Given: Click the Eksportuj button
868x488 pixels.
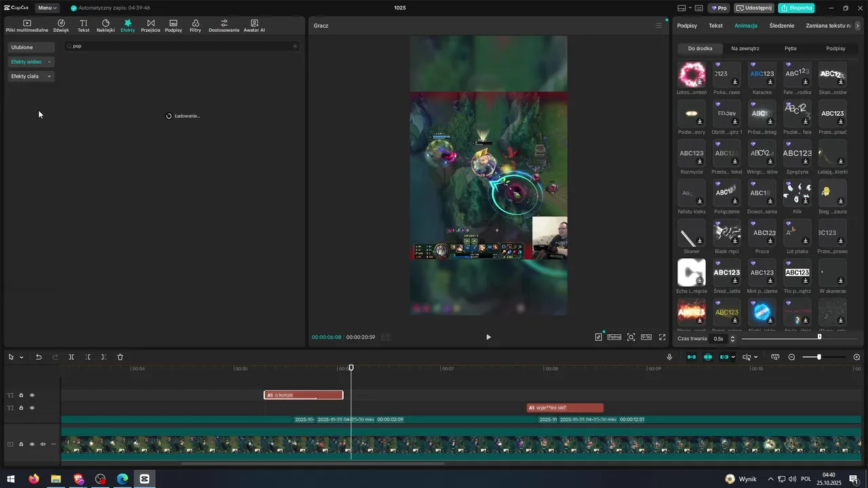Looking at the screenshot, I should (797, 8).
